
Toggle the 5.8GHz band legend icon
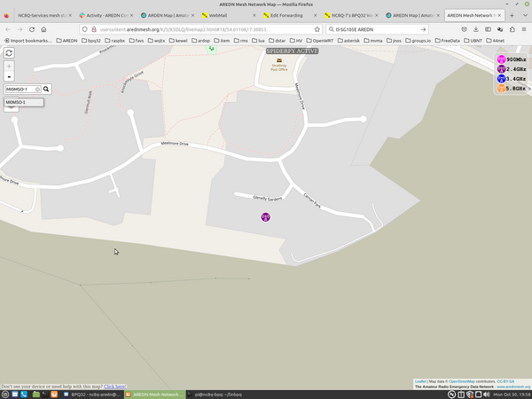(501, 88)
